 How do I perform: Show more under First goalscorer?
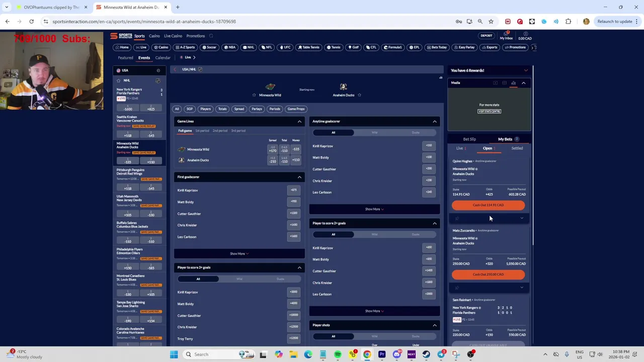click(x=239, y=254)
